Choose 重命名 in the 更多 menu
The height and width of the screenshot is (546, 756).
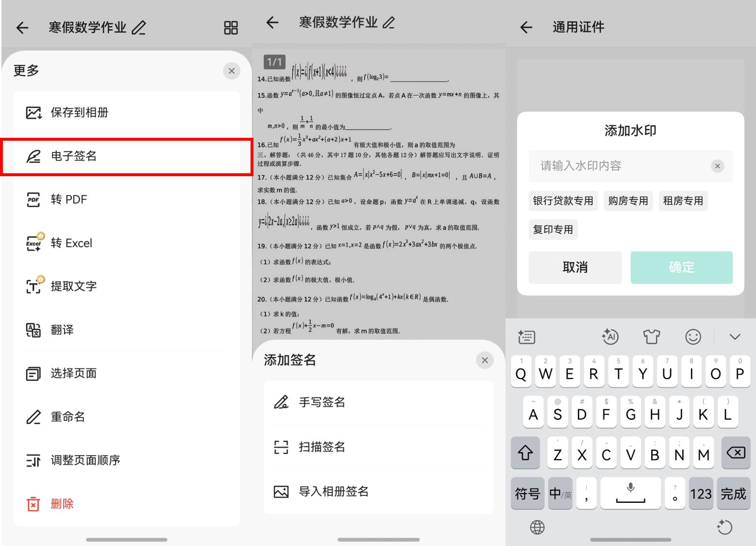pyautogui.click(x=126, y=417)
